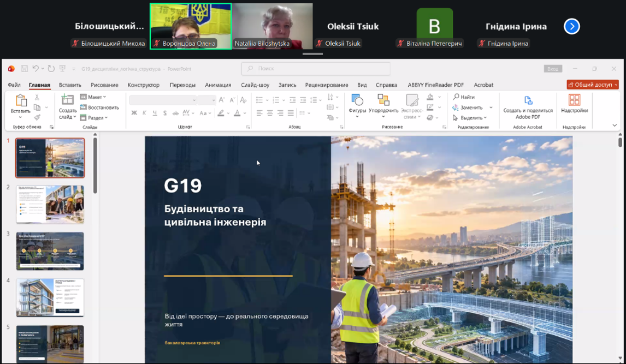
Task: Open Заменить replace tool
Action: point(468,108)
